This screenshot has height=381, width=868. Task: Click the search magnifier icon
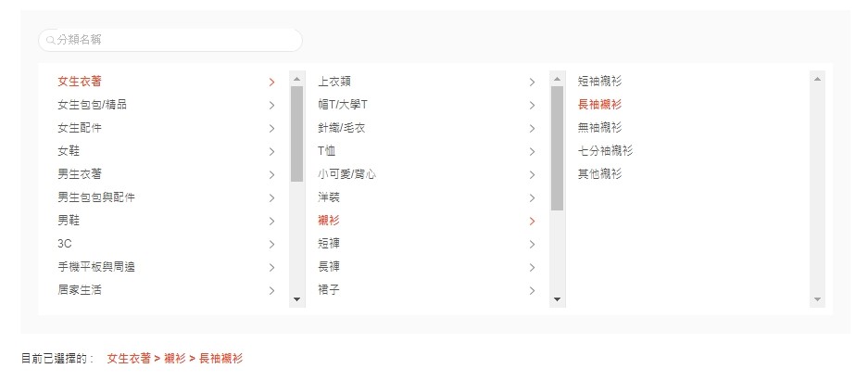click(50, 40)
